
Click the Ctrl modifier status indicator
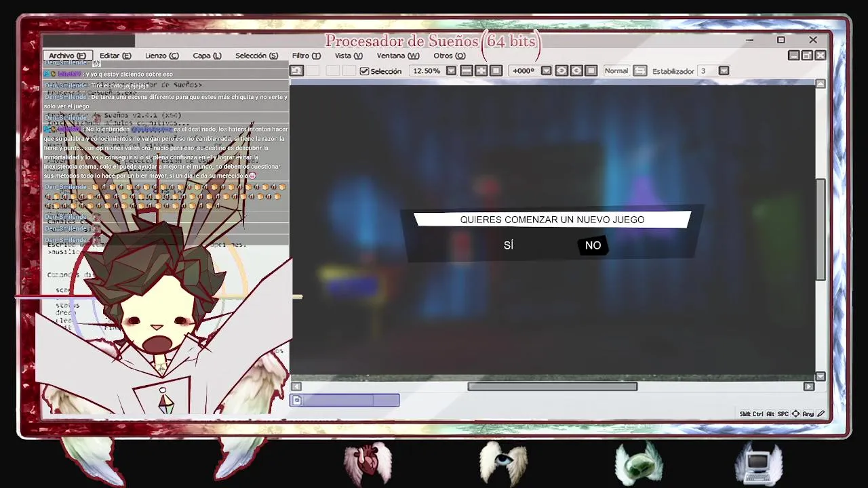(x=758, y=414)
